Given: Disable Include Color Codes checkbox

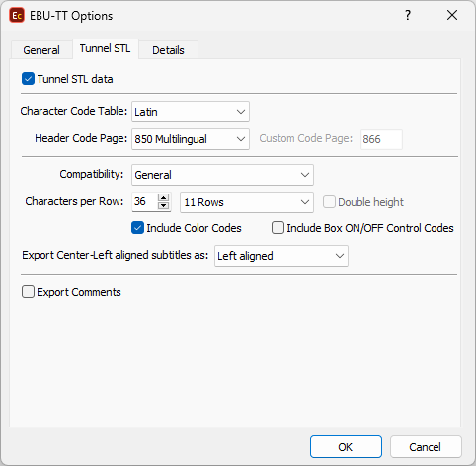Looking at the screenshot, I should pos(137,228).
